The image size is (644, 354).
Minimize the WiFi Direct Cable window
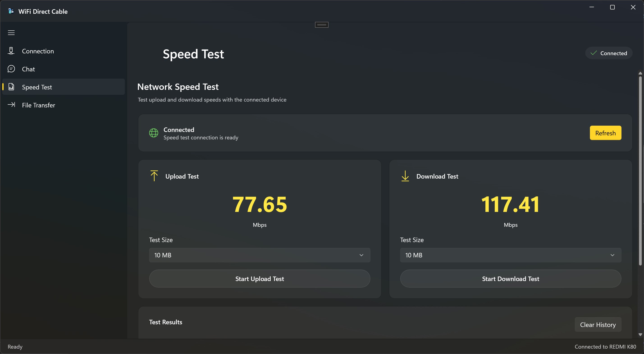[591, 7]
